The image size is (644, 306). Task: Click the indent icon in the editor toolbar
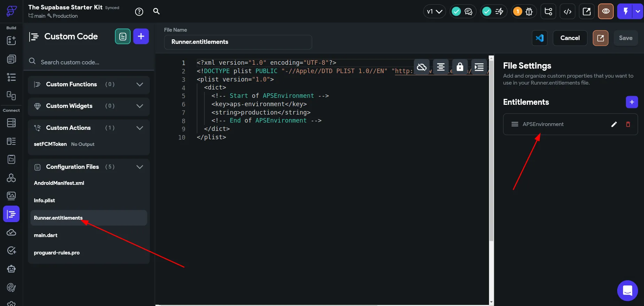pyautogui.click(x=479, y=67)
